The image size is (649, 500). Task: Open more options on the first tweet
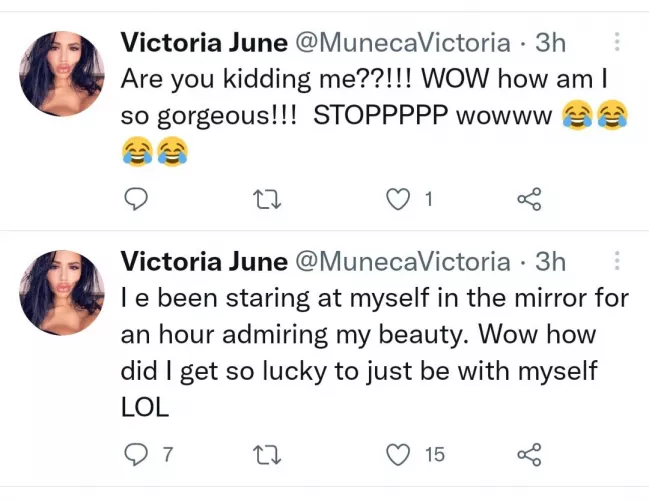[x=616, y=42]
